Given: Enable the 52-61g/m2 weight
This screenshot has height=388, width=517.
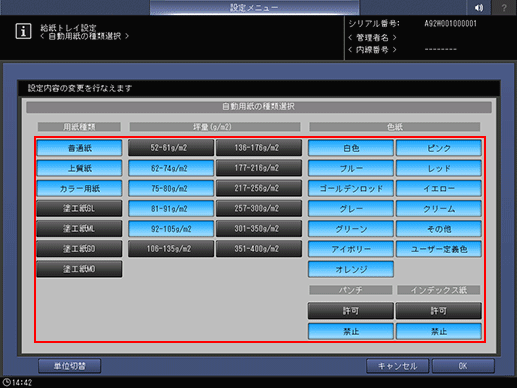Looking at the screenshot, I should (171, 148).
